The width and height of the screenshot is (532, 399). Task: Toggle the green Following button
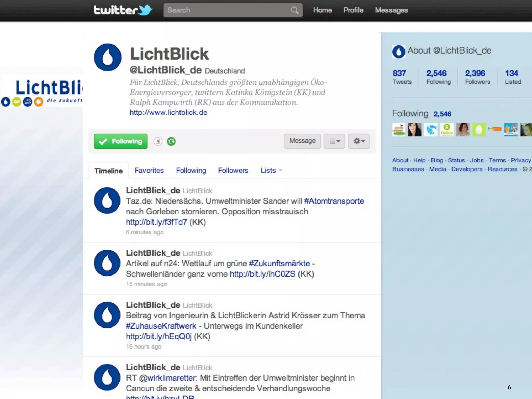coord(121,141)
